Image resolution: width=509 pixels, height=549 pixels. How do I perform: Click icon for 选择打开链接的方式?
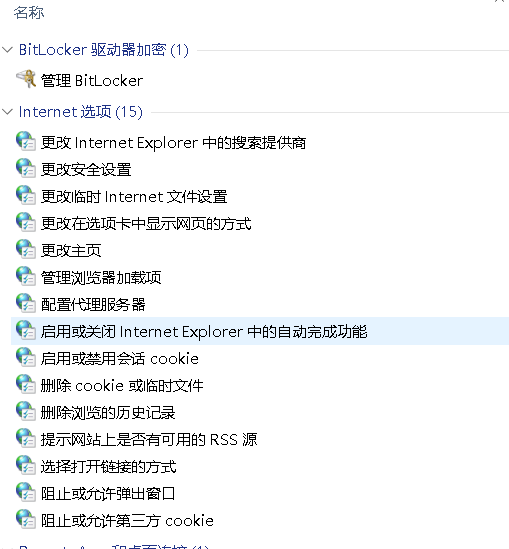(x=26, y=465)
